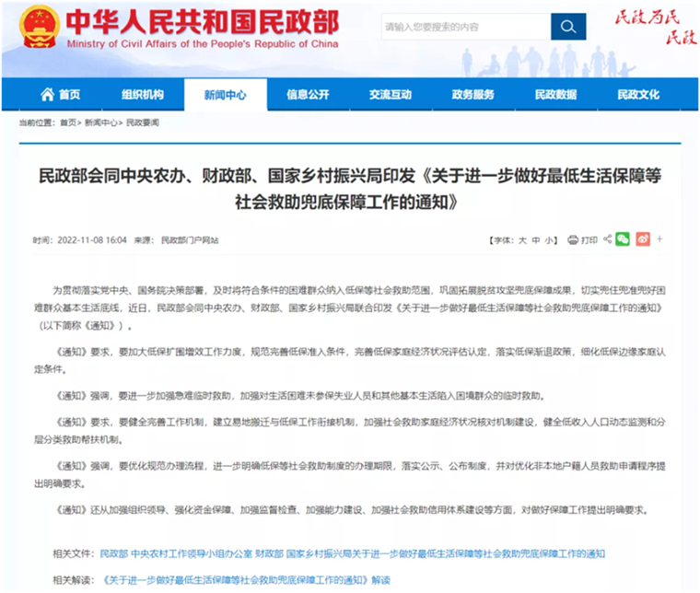Click the paragraph about 优化规范办理流程
Image resolution: width=700 pixels, height=593 pixels.
click(x=350, y=475)
